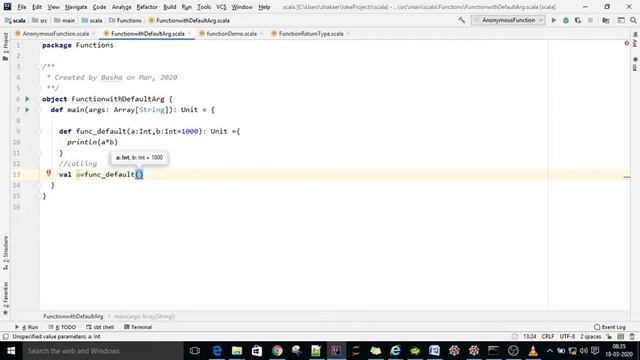Open the VCS menu
This screenshot has width=640, height=360.
[221, 7]
